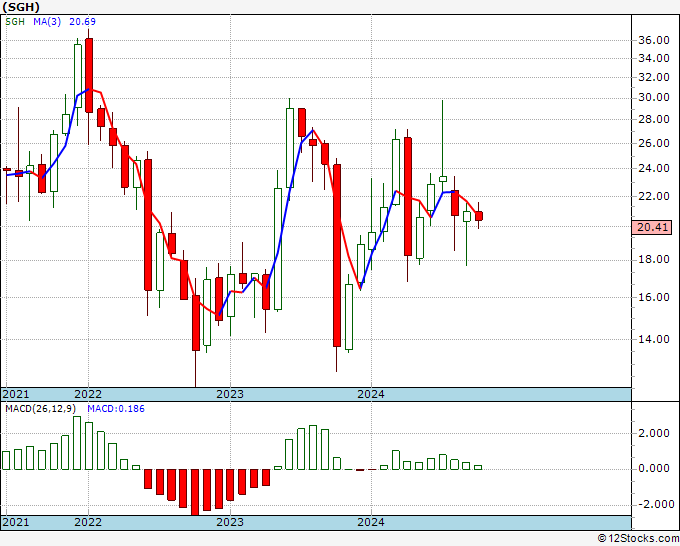The width and height of the screenshot is (680, 546).
Task: Click the 18.00 price axis label
Action: tap(654, 259)
